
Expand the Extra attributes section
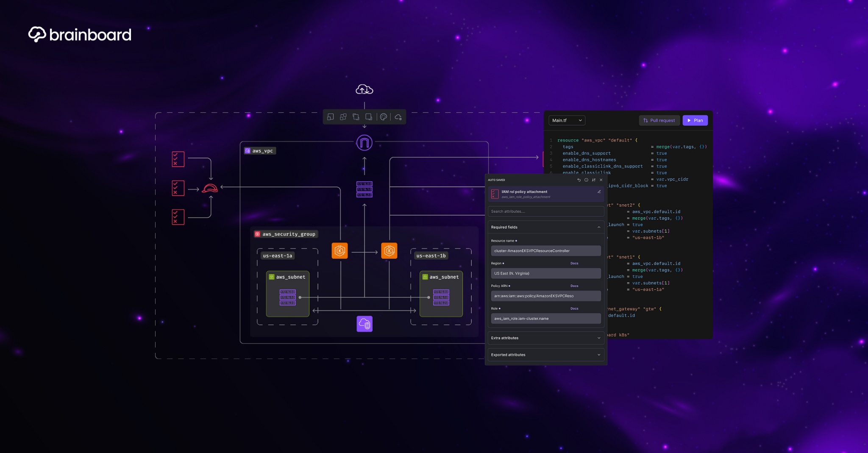598,338
